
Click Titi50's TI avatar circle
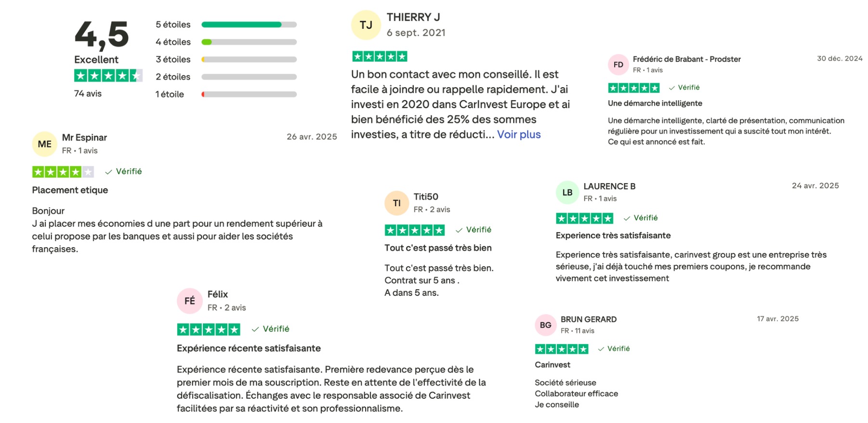pos(396,203)
